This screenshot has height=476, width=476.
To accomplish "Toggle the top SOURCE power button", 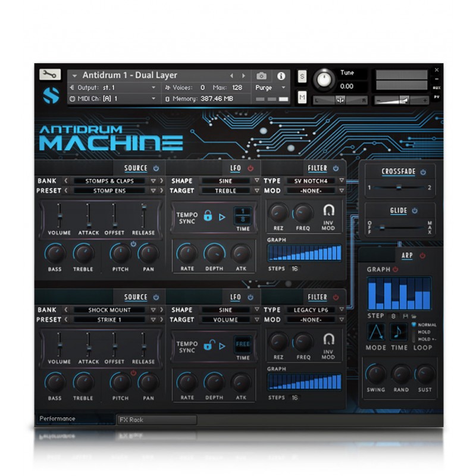I will [156, 168].
